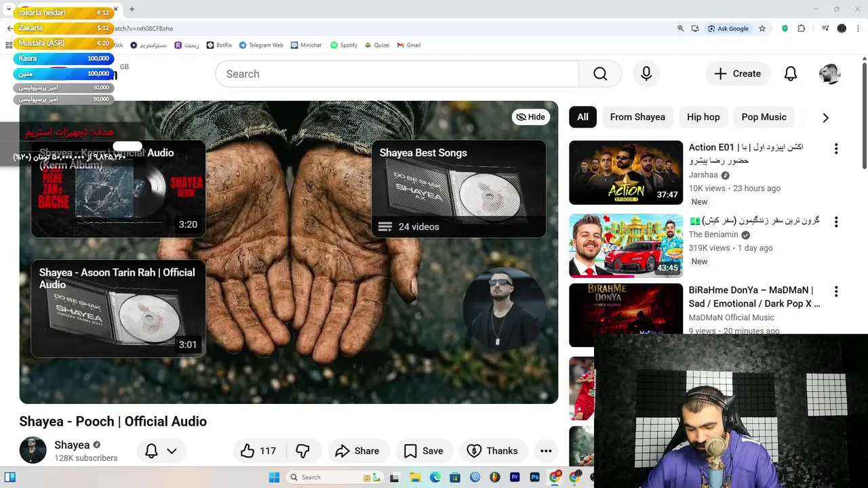Open Windows Start button
Screen dimensions: 868x488
274,477
